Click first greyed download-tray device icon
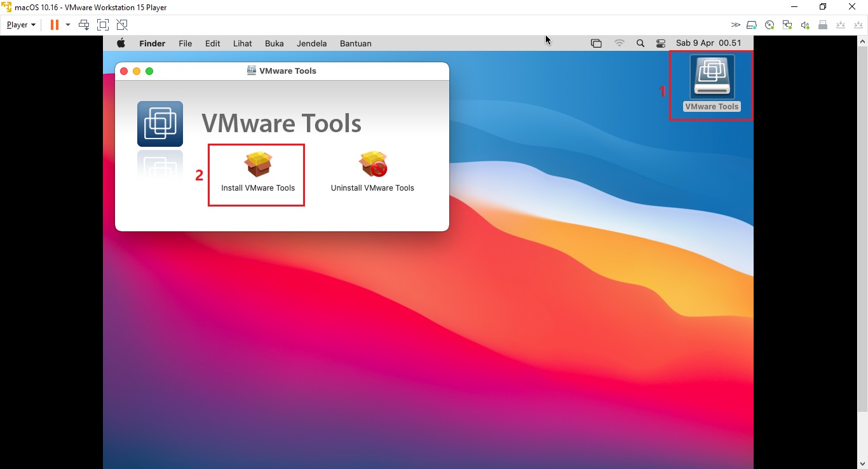This screenshot has height=469, width=868. [x=841, y=25]
